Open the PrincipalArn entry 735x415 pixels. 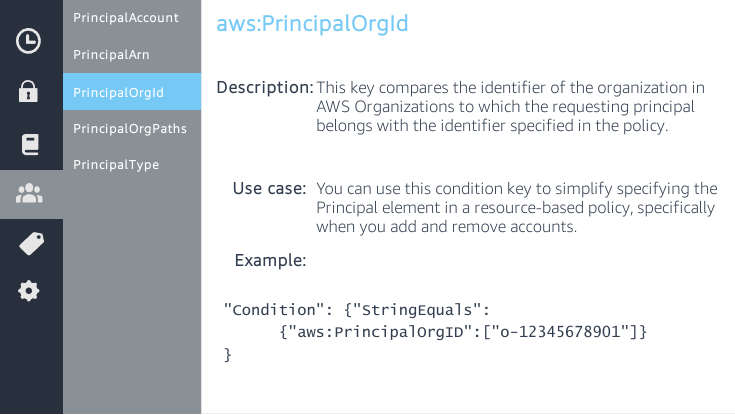tap(110, 55)
